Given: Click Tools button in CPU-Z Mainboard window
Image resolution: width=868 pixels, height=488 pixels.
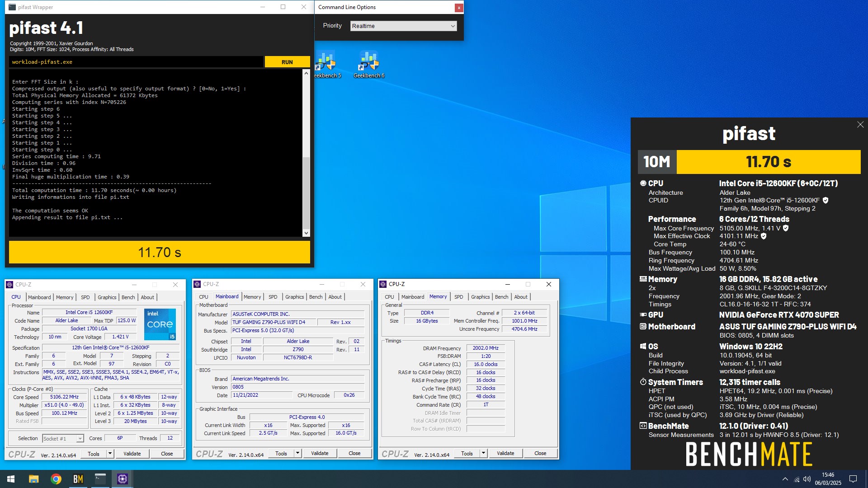Looking at the screenshot, I should (281, 453).
